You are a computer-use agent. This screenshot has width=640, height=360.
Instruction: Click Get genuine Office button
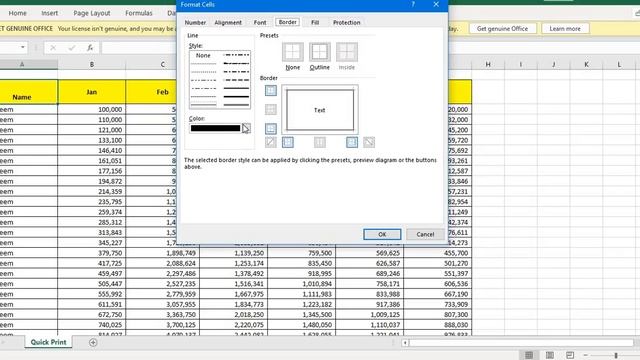(x=502, y=29)
